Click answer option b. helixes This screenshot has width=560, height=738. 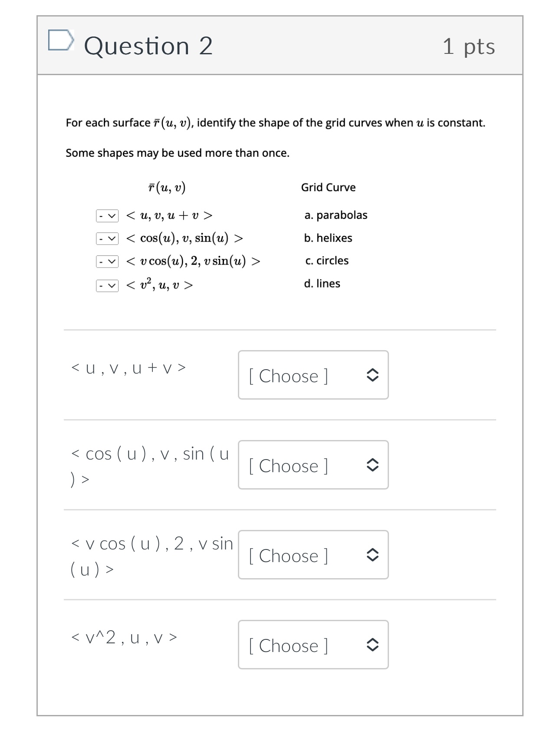click(x=329, y=238)
